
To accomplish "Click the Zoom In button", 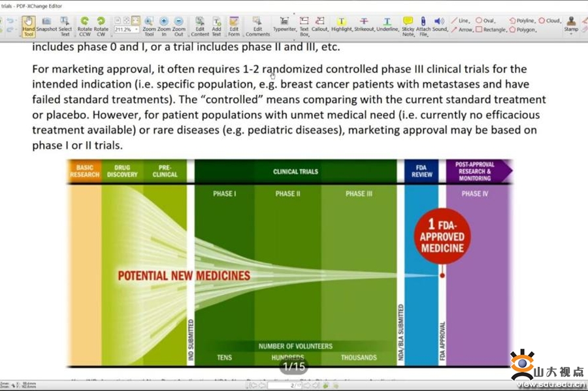I will click(163, 25).
